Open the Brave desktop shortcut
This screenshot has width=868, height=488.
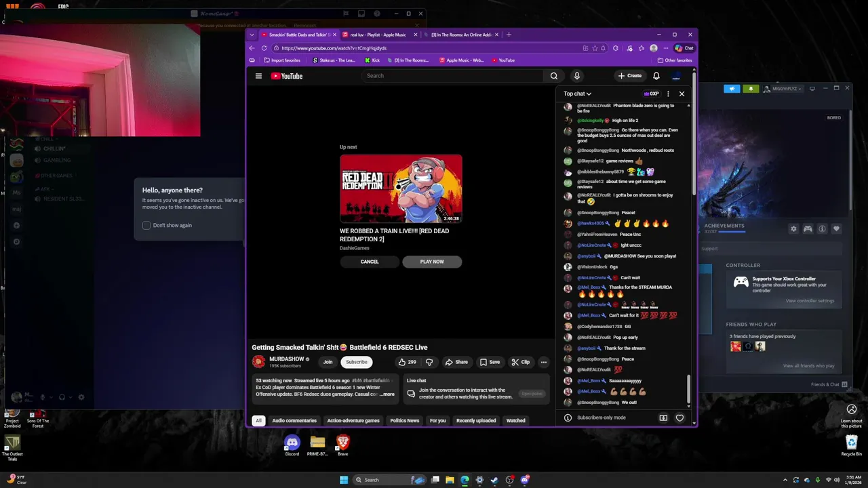click(x=343, y=445)
